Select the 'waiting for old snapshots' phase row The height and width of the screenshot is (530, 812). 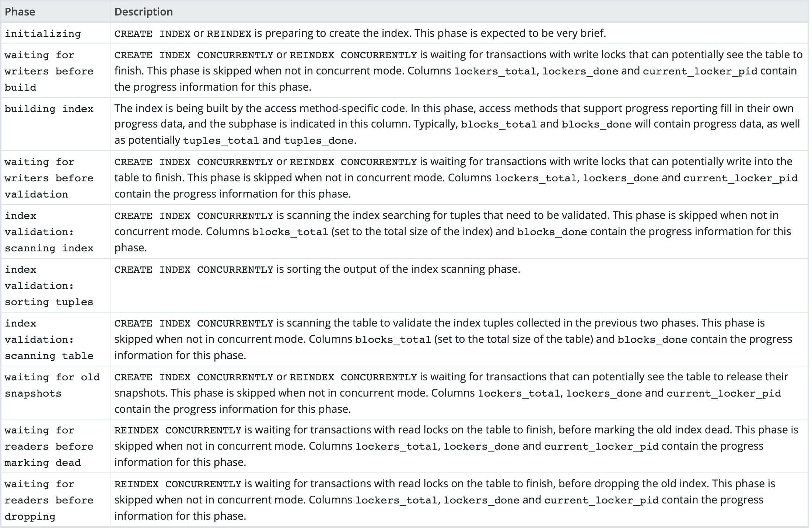[x=406, y=391]
